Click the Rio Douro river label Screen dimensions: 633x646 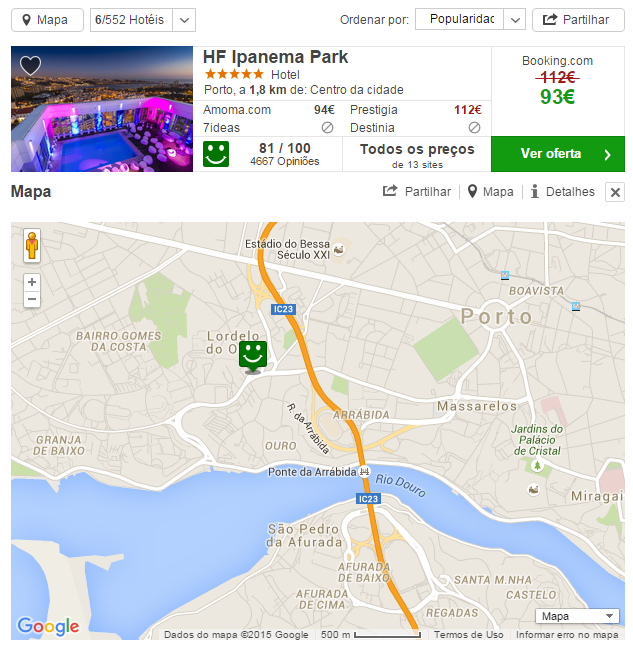pos(400,485)
